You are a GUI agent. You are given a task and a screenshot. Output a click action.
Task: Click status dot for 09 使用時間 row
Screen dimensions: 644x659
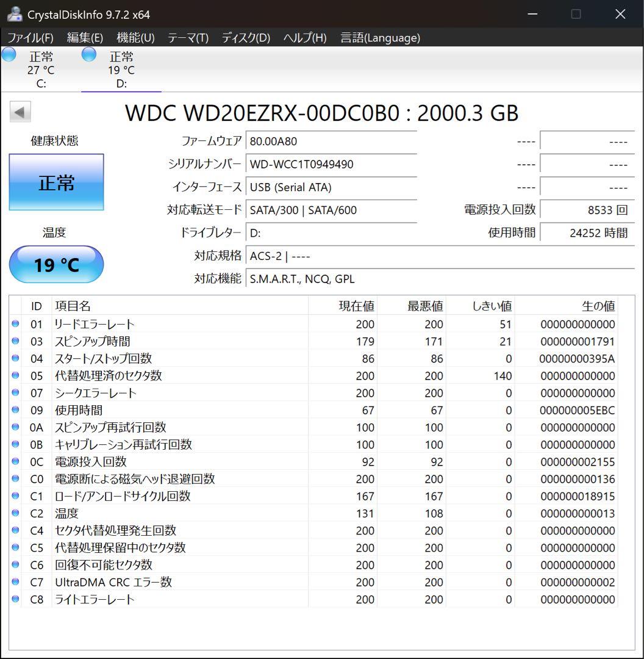pos(15,410)
